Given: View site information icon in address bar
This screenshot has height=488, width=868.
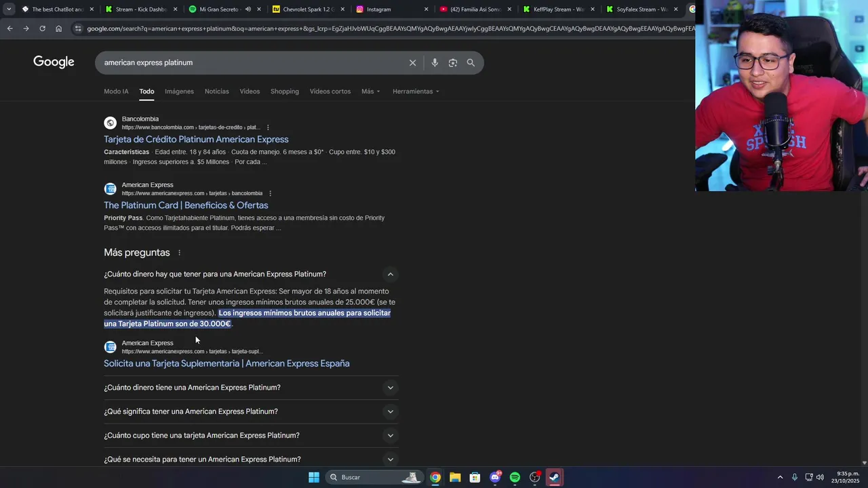Looking at the screenshot, I should click(x=78, y=28).
